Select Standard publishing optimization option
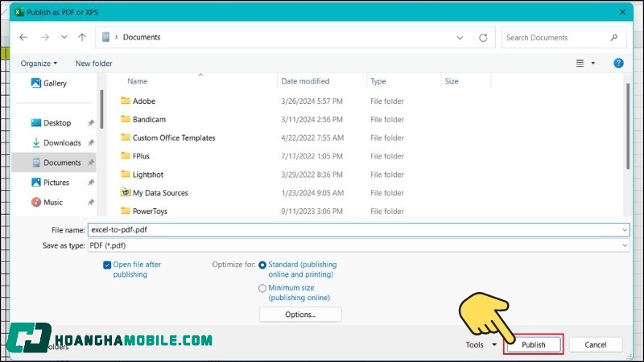The image size is (644, 362). click(x=262, y=265)
